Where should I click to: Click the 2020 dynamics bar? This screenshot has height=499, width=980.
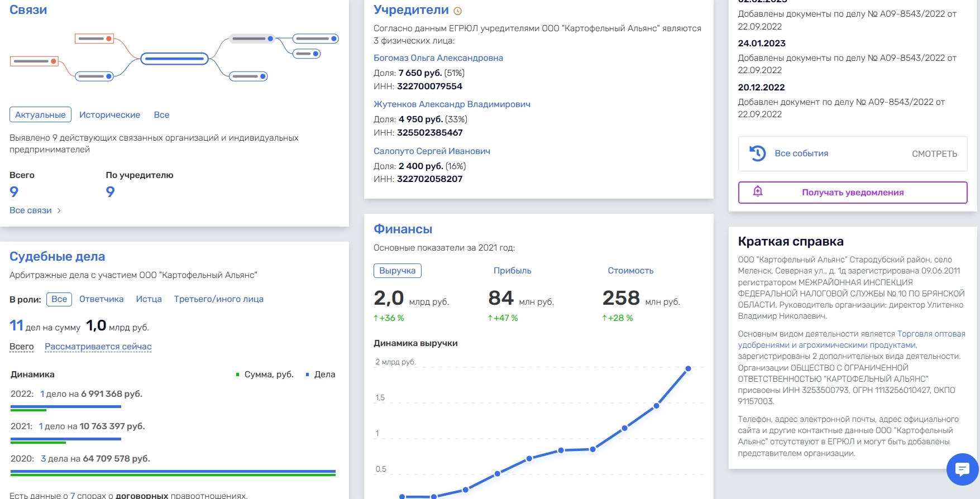click(173, 473)
